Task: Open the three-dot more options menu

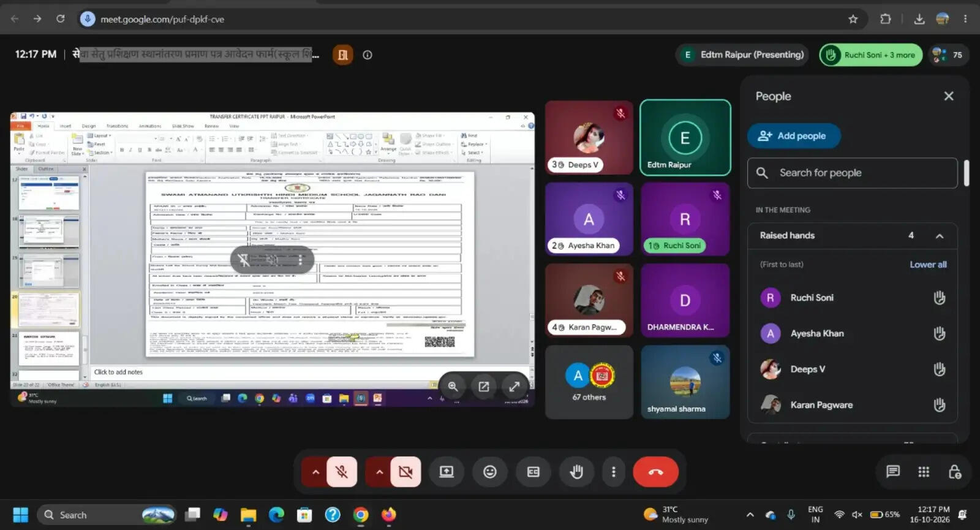Action: click(613, 472)
